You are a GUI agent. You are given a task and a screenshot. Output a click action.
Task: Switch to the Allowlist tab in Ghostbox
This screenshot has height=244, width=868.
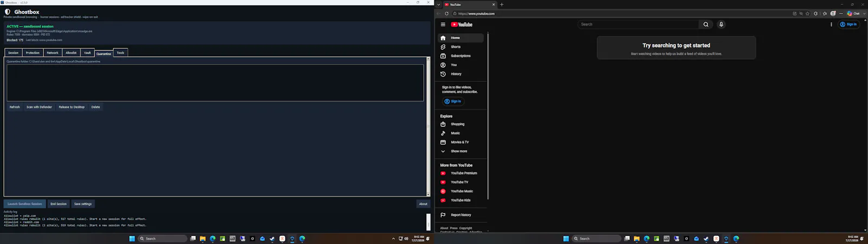tap(71, 53)
